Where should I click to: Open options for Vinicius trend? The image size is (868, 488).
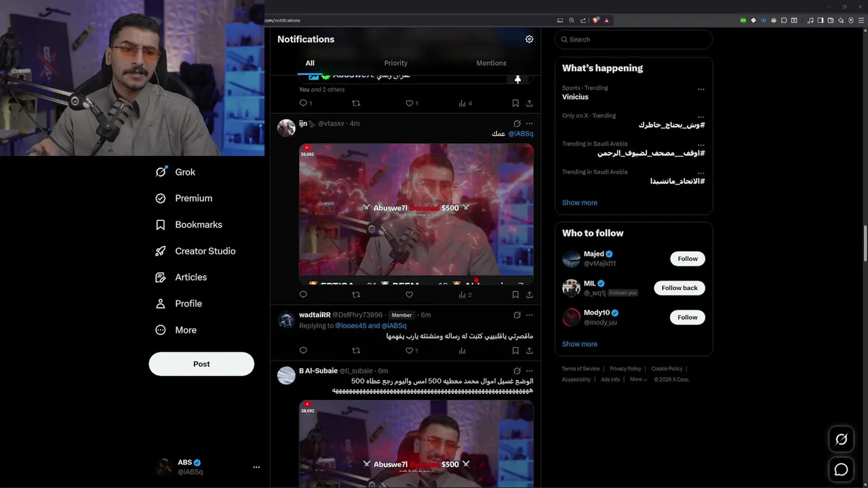point(701,89)
